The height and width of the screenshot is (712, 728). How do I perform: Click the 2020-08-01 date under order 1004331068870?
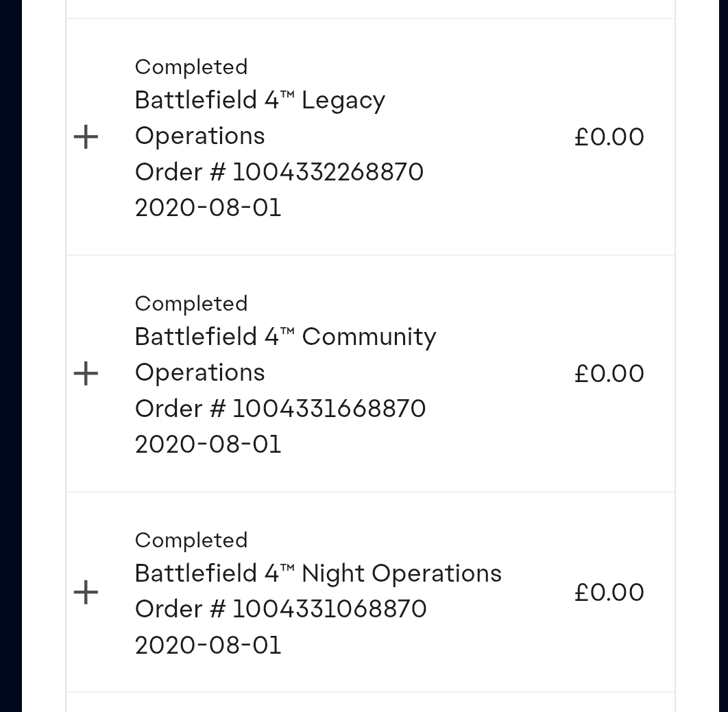tap(208, 645)
